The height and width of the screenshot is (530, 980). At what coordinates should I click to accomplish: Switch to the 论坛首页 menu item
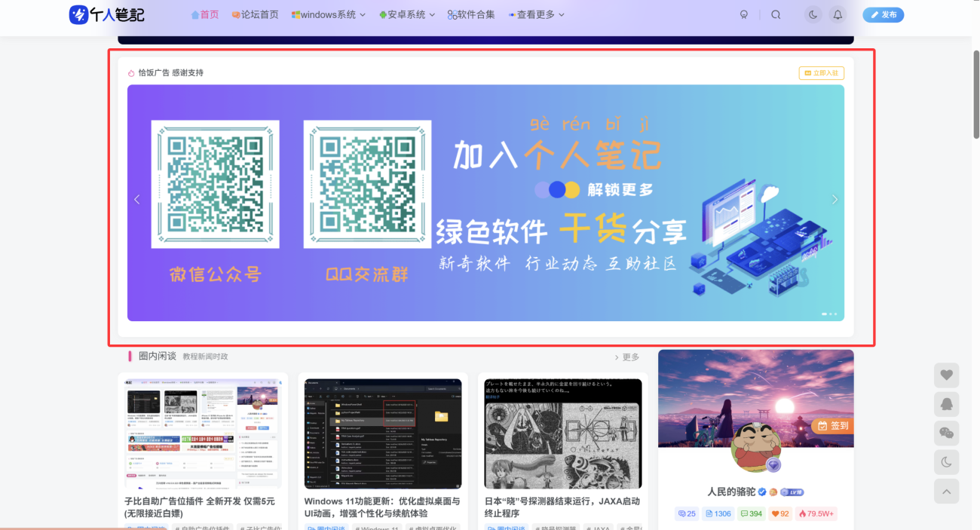[x=255, y=14]
